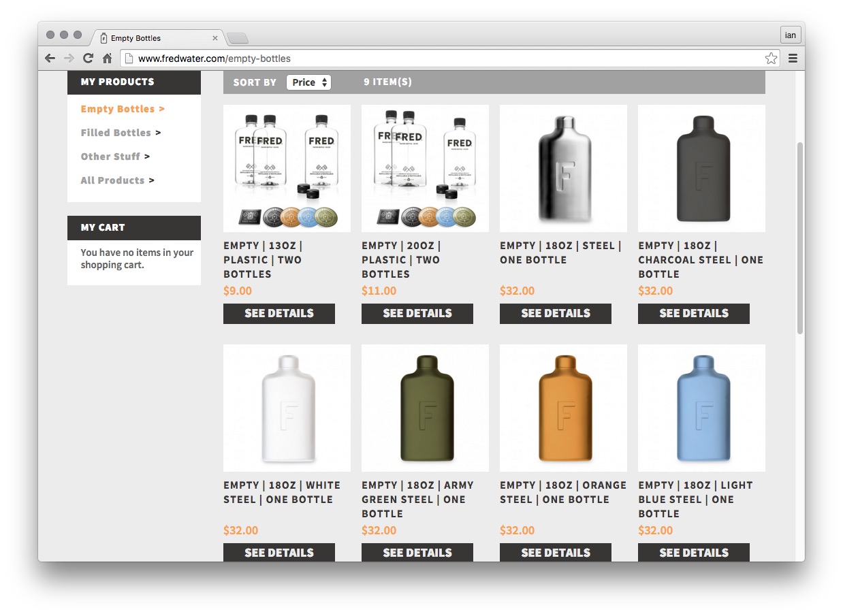
Task: See details for charcoal steel bottle
Action: tap(694, 314)
